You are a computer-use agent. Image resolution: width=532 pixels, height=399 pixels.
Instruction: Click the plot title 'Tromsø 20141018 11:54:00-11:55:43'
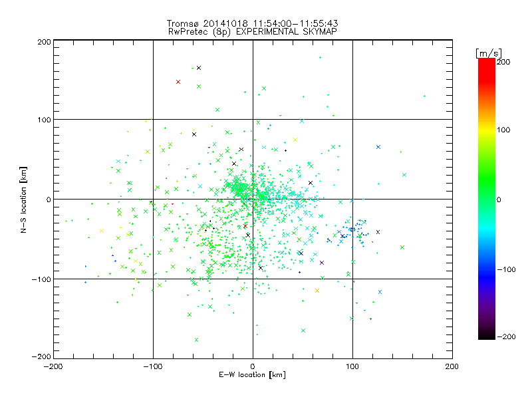click(x=253, y=23)
